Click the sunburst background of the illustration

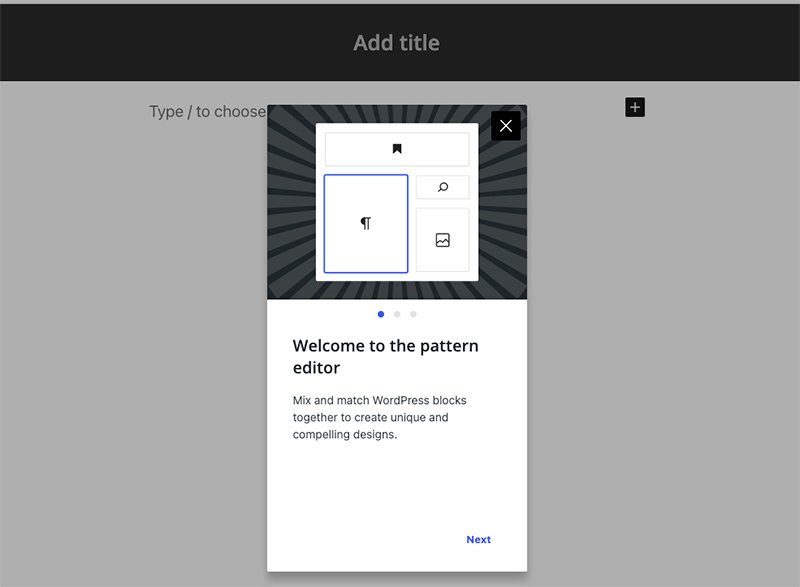pyautogui.click(x=291, y=204)
